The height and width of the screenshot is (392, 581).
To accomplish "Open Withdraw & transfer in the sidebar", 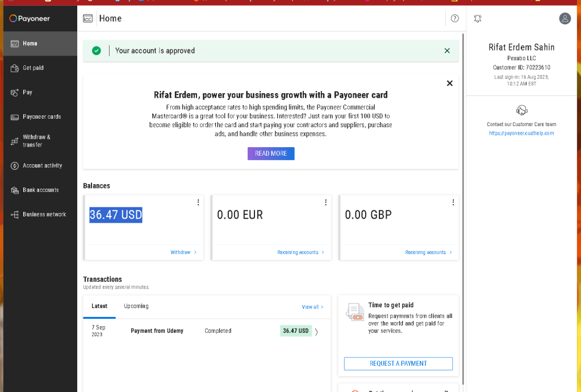I will point(40,141).
